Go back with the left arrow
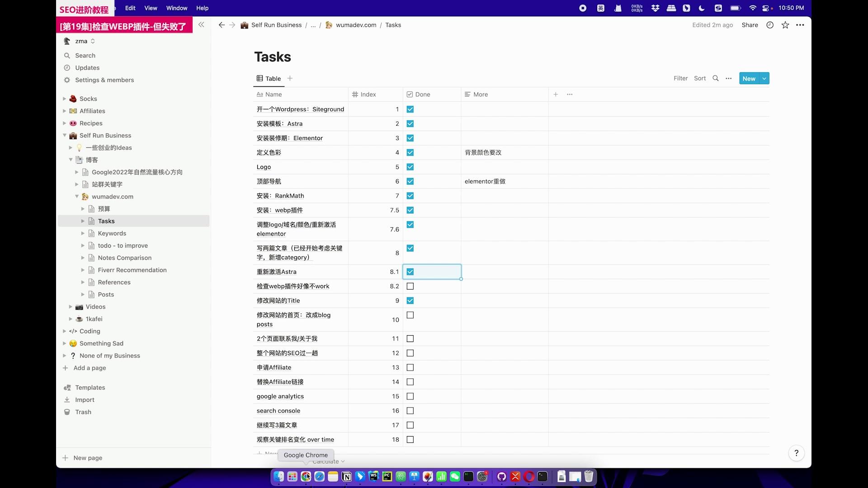868x488 pixels. click(x=222, y=25)
